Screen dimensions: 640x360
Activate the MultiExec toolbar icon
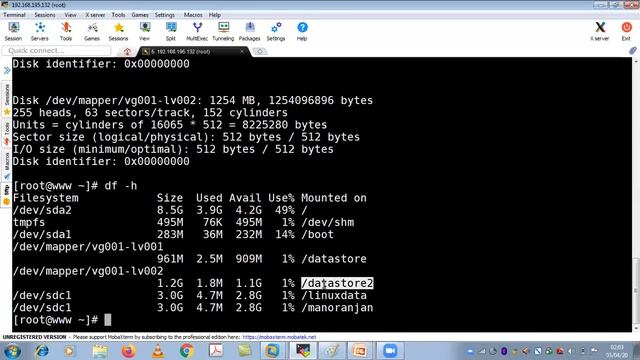click(x=197, y=31)
